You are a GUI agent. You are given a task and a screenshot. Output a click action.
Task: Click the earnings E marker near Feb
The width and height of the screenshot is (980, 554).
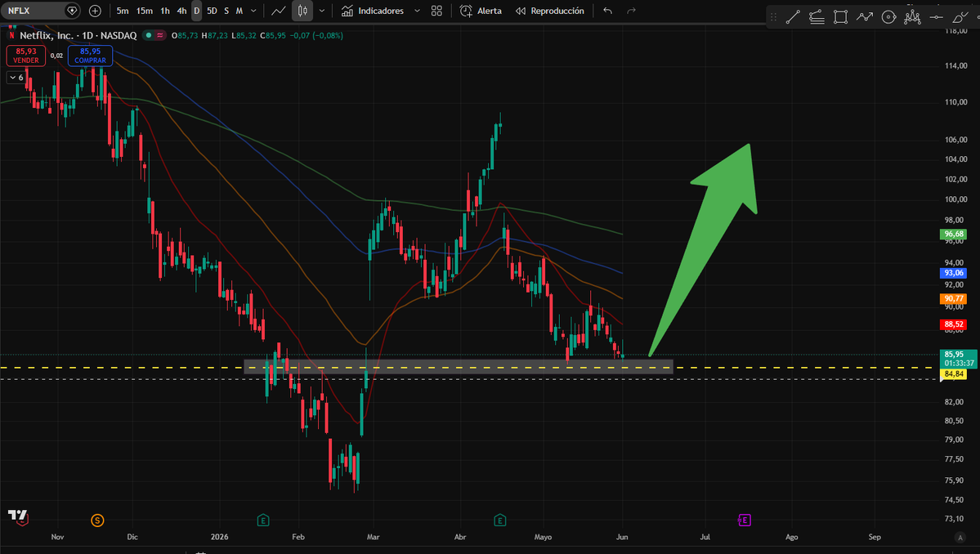[x=263, y=520]
